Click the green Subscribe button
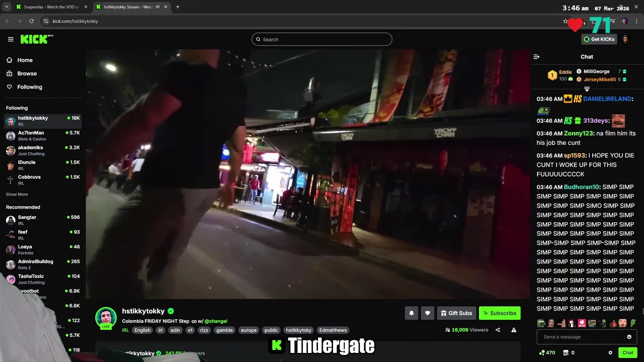The height and width of the screenshot is (362, 644). (x=500, y=313)
